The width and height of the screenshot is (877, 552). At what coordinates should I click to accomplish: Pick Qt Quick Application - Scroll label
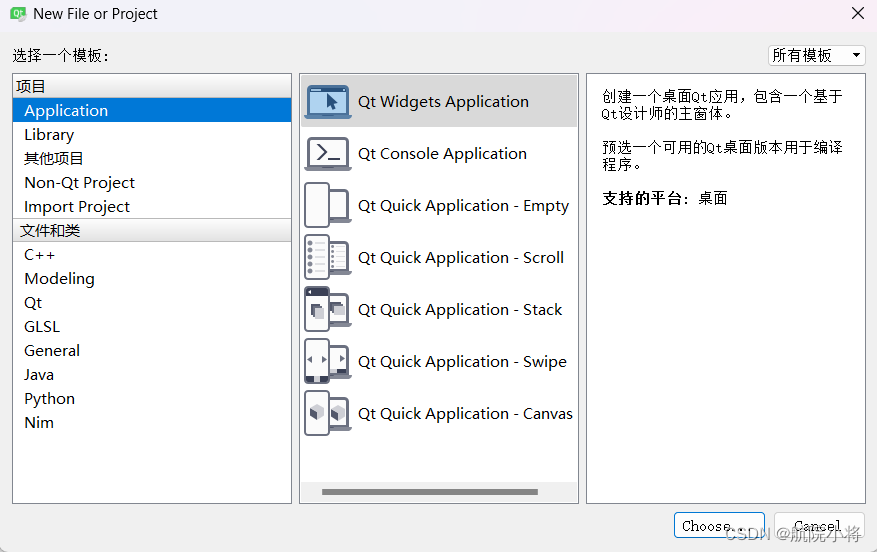(x=461, y=258)
